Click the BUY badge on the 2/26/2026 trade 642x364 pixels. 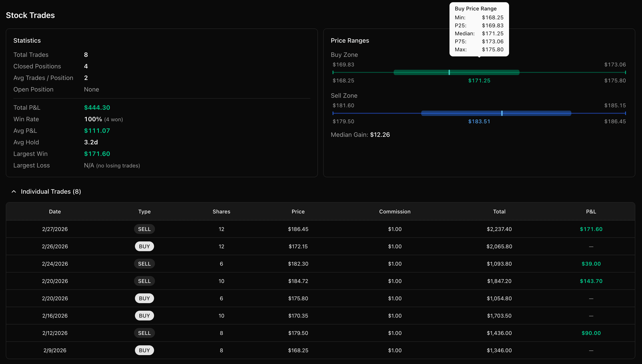[144, 246]
